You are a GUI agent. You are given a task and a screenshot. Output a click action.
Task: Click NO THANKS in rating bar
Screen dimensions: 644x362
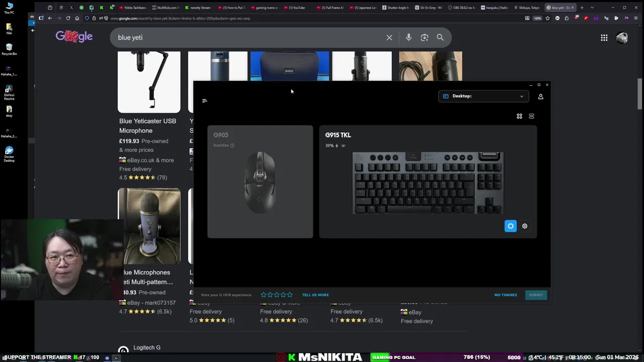506,295
